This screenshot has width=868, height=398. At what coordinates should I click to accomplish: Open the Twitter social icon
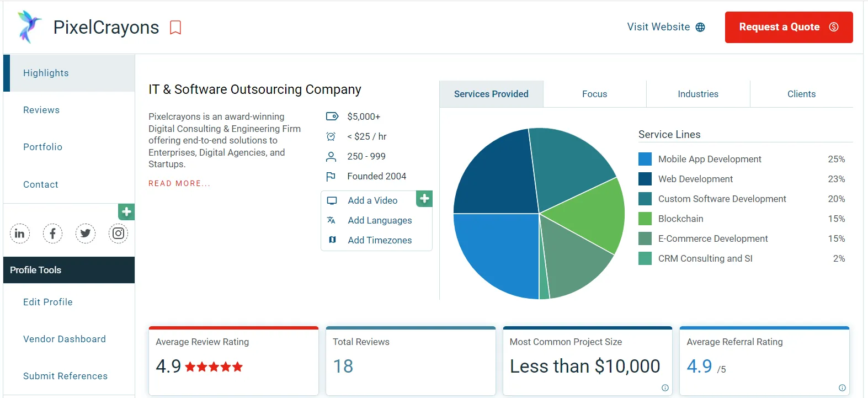click(86, 234)
